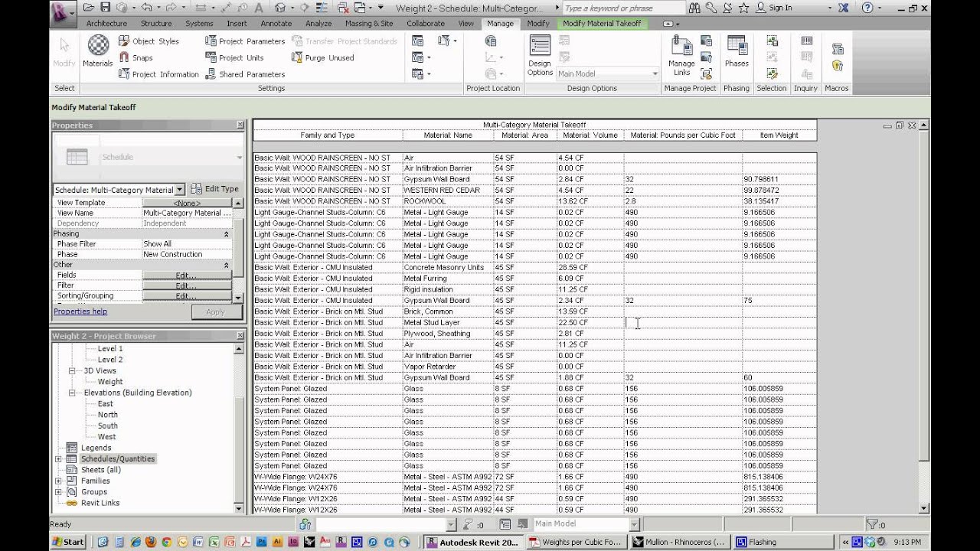Open the Materials editor
This screenshot has height=551, width=980.
[96, 54]
